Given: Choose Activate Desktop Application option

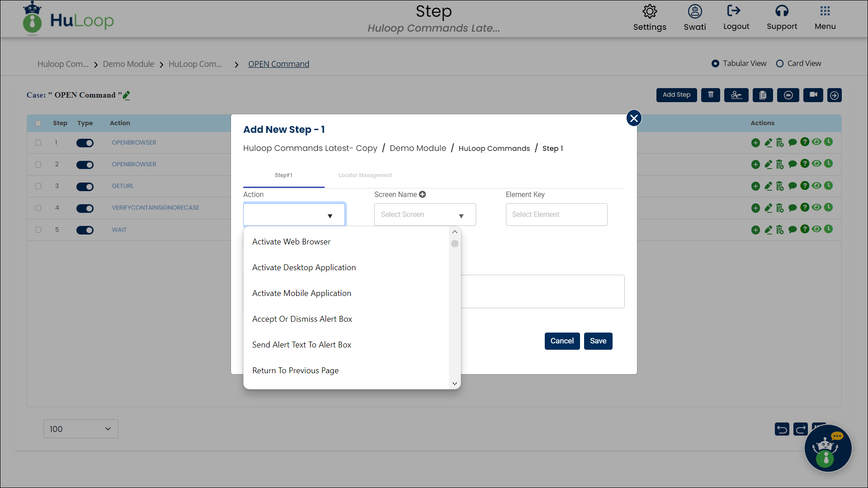Looking at the screenshot, I should [x=346, y=267].
